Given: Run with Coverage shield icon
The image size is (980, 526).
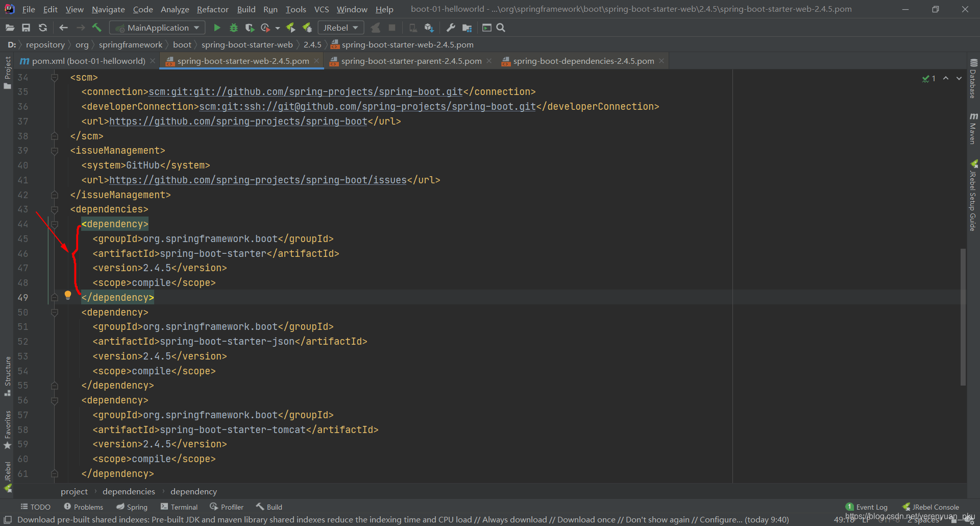Looking at the screenshot, I should [x=250, y=28].
